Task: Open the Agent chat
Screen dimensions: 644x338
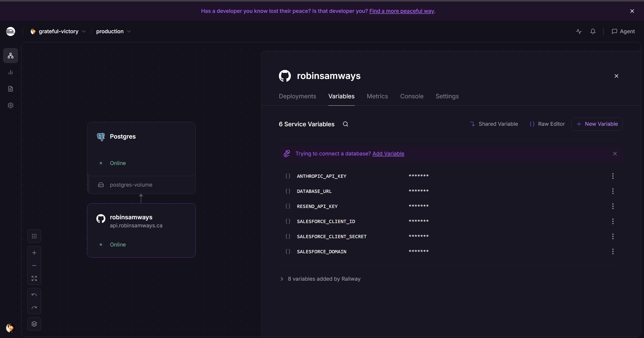Action: (x=623, y=31)
